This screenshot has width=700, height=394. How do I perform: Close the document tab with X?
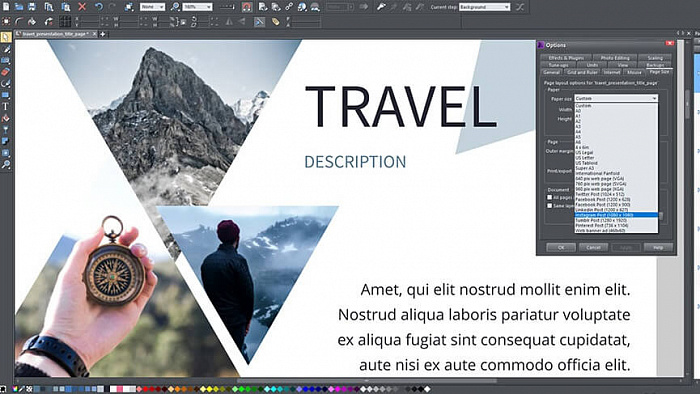pyautogui.click(x=94, y=34)
